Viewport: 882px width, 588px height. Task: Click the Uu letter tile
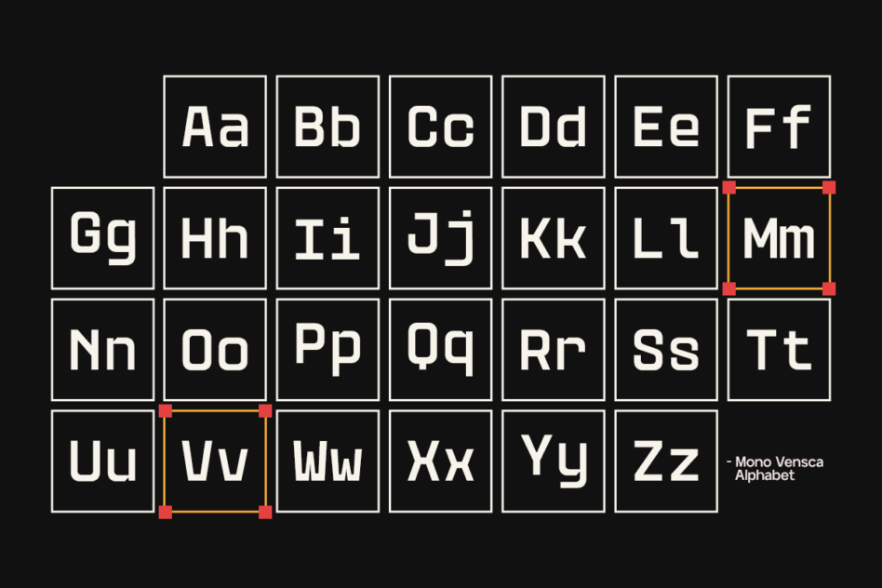tap(102, 461)
